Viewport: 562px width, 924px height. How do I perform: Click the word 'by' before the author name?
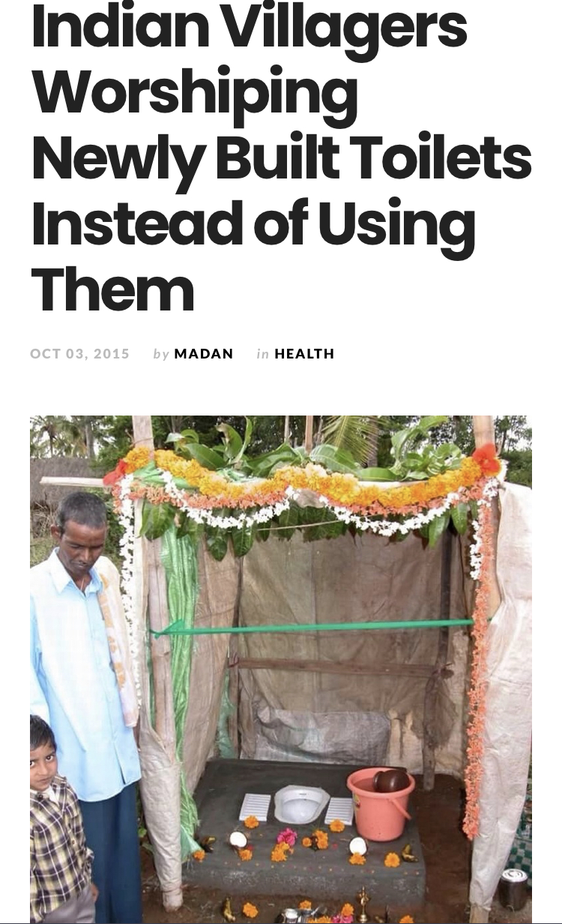tap(161, 354)
